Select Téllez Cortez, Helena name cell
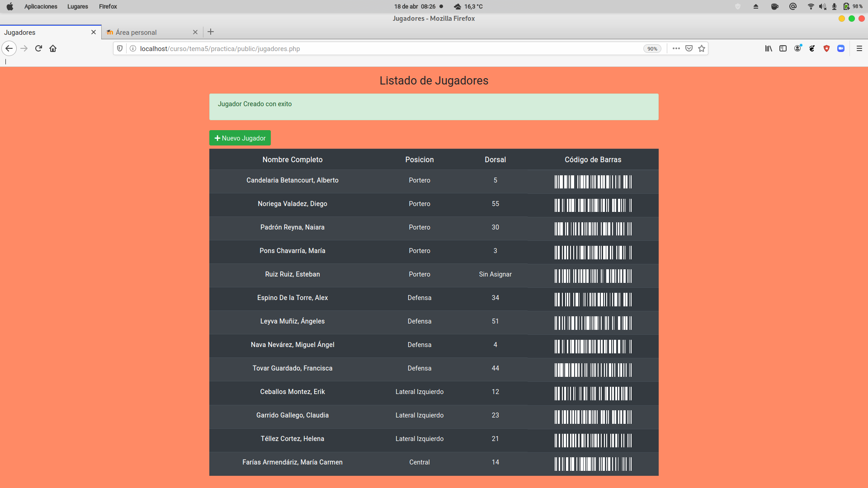Screen dimensions: 868x488 click(292, 439)
